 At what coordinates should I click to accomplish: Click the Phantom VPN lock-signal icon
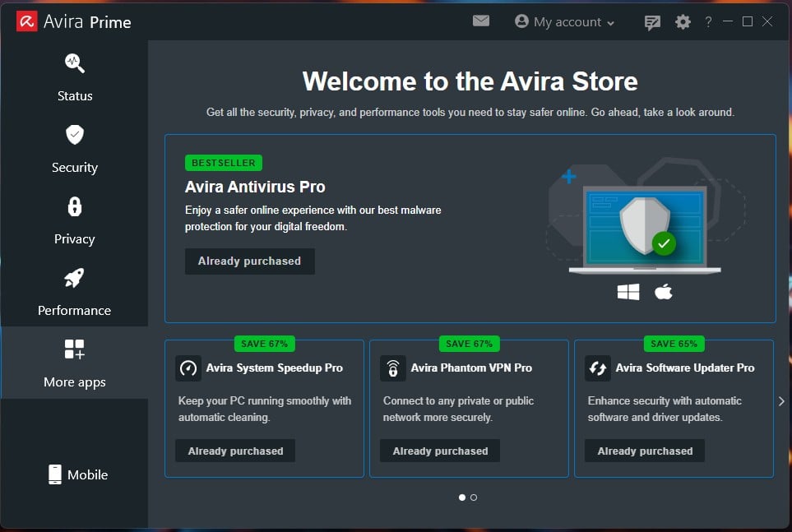[x=393, y=368]
